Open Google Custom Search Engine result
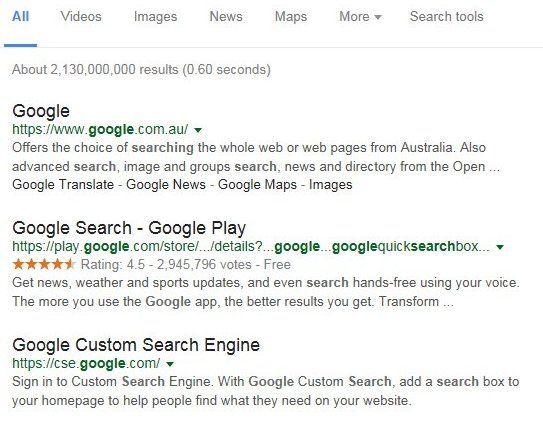The image size is (543, 424). point(136,345)
